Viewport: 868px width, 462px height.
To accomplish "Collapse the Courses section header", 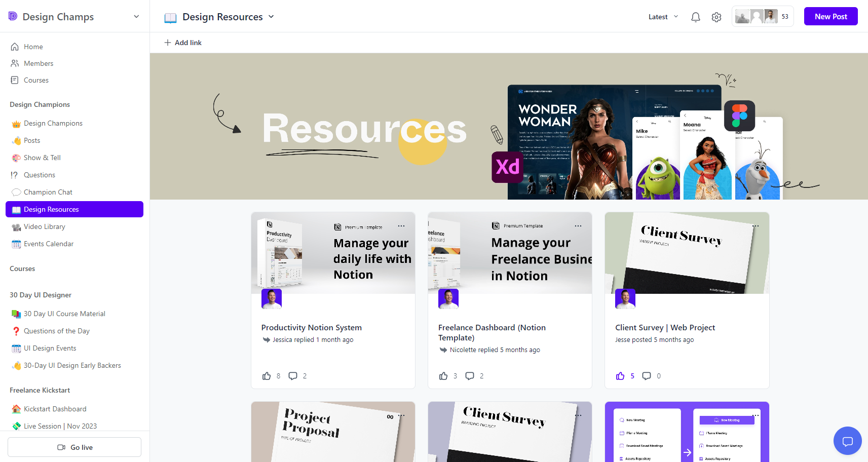I will point(22,268).
